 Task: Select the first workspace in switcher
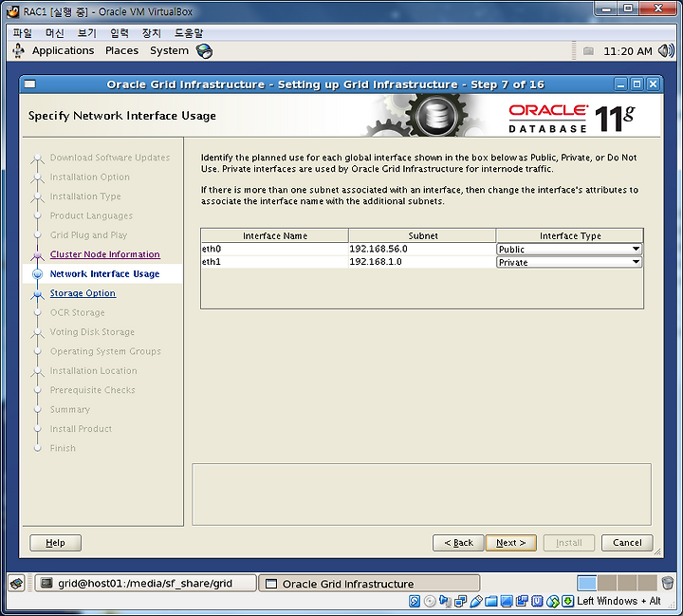click(587, 584)
